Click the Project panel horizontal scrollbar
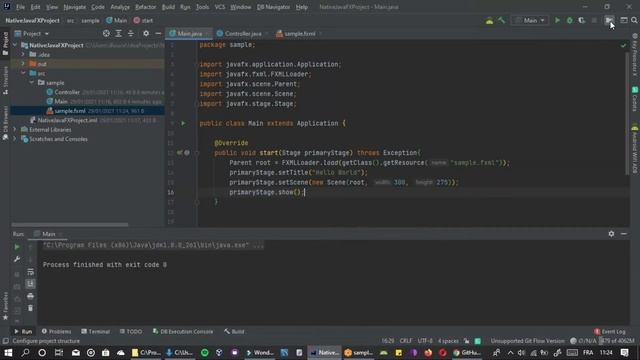This screenshot has width=640, height=360. point(69,224)
